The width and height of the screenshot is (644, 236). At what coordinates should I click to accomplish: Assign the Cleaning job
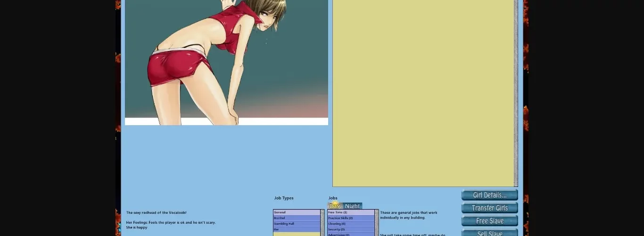pos(350,224)
